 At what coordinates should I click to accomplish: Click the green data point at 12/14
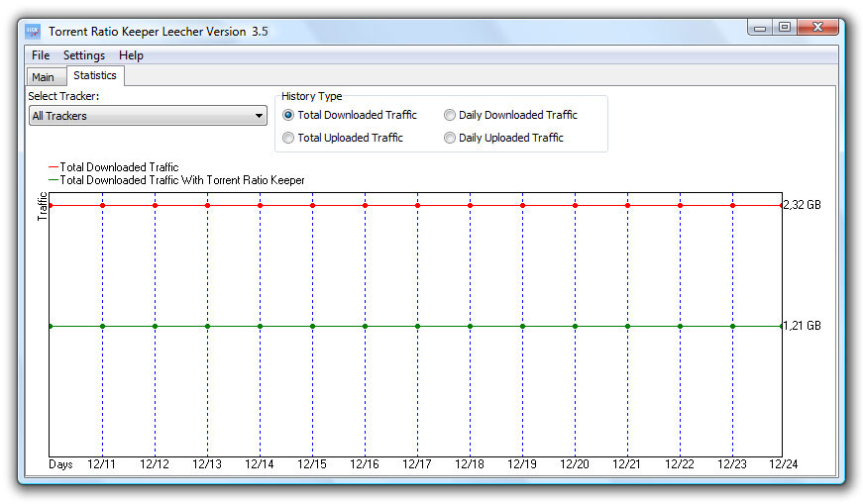pos(261,327)
